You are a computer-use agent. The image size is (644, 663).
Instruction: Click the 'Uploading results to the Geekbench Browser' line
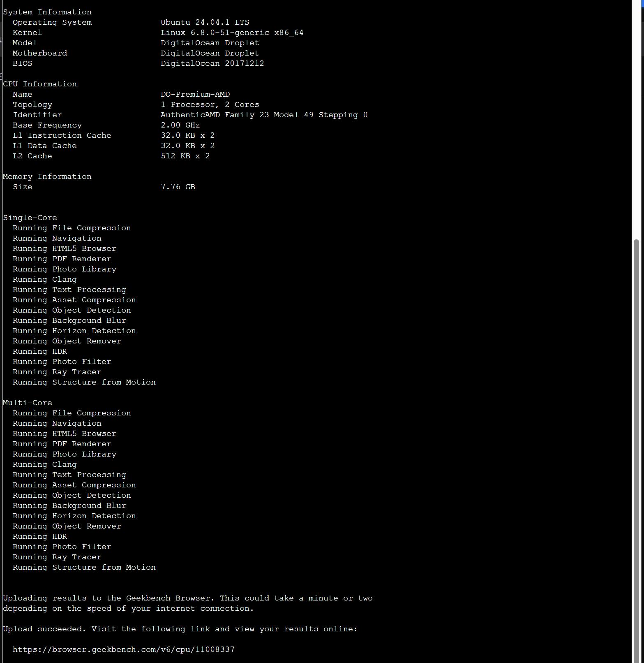[187, 598]
